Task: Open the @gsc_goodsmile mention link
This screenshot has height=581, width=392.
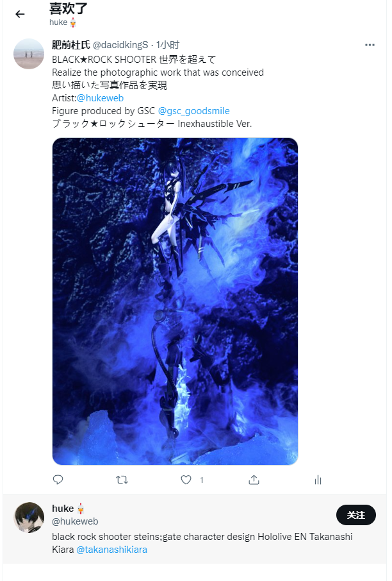Action: (193, 111)
